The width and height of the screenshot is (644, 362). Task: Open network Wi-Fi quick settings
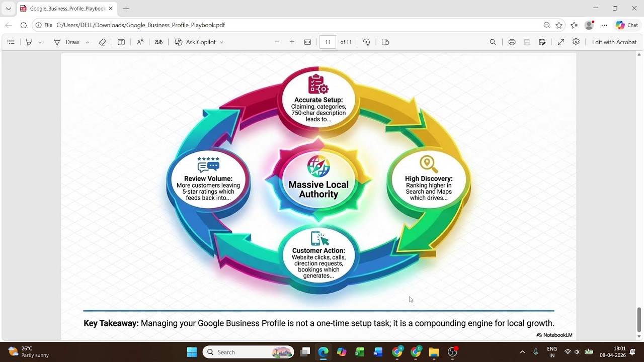pyautogui.click(x=568, y=352)
